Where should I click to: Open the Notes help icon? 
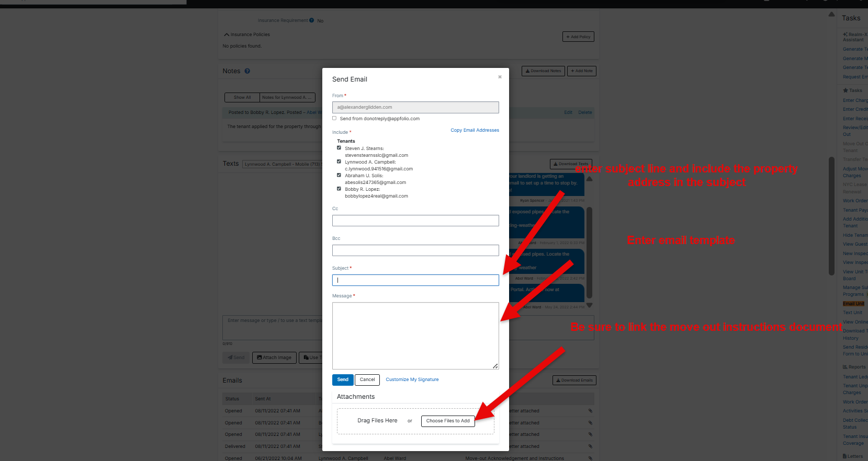click(247, 71)
